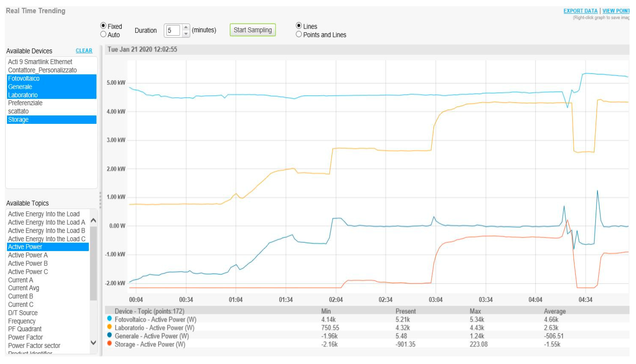
Task: Click the Fotovoltaico legend color dot
Action: coord(109,318)
